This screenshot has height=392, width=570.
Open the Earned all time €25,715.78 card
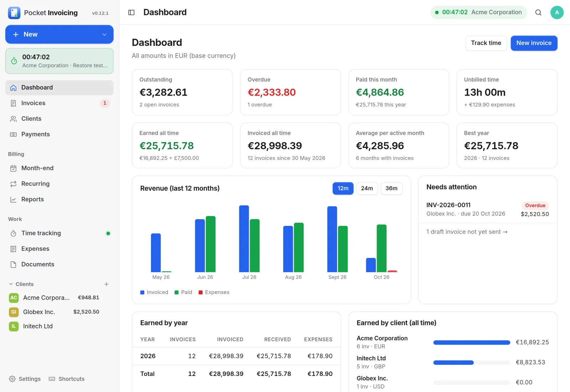click(182, 145)
